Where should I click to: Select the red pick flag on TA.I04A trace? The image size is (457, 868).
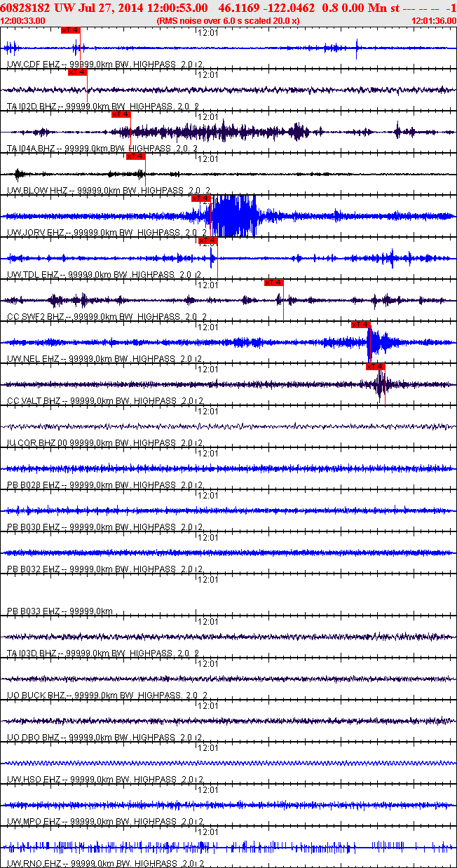click(121, 114)
